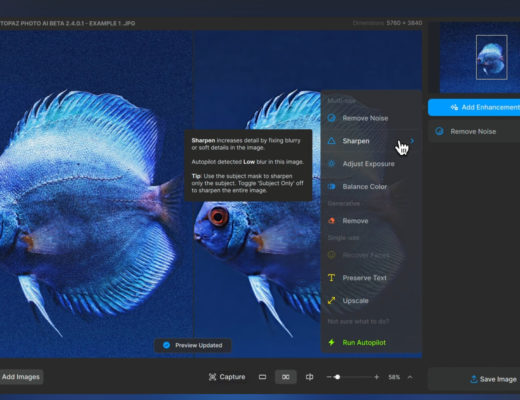This screenshot has width=520, height=400.
Task: Click the Preview Updated checkmark icon
Action: 166,345
